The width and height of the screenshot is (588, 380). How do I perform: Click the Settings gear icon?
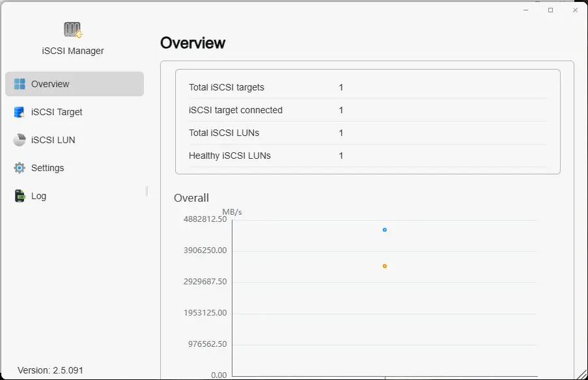20,168
